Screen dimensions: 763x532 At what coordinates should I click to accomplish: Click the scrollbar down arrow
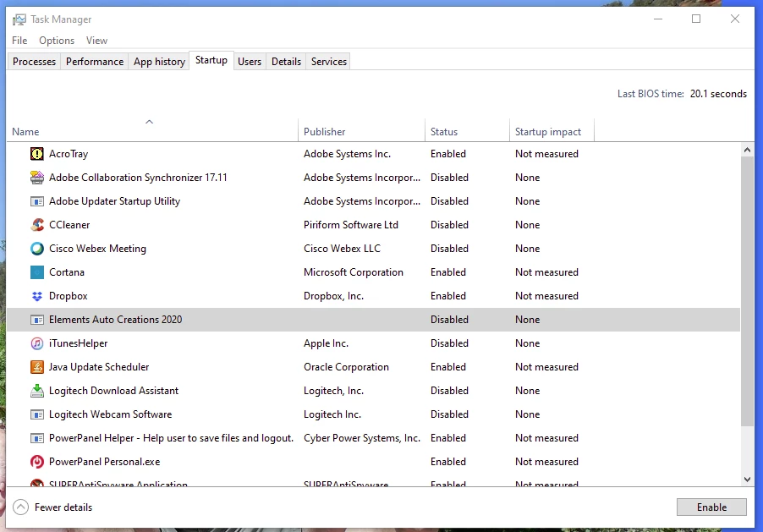click(747, 480)
